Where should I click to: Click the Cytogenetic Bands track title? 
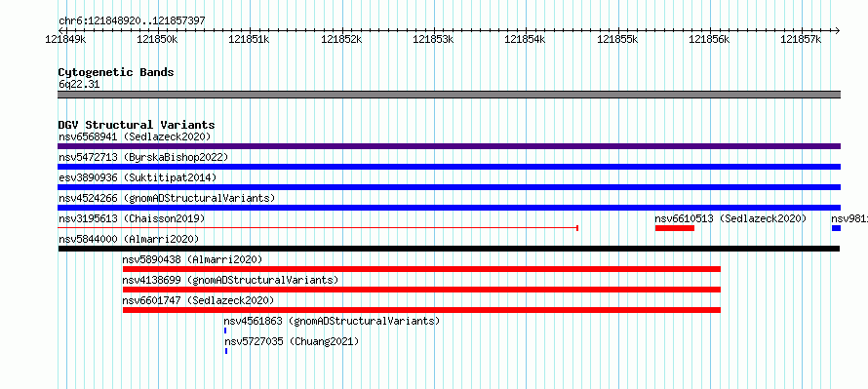coord(116,72)
